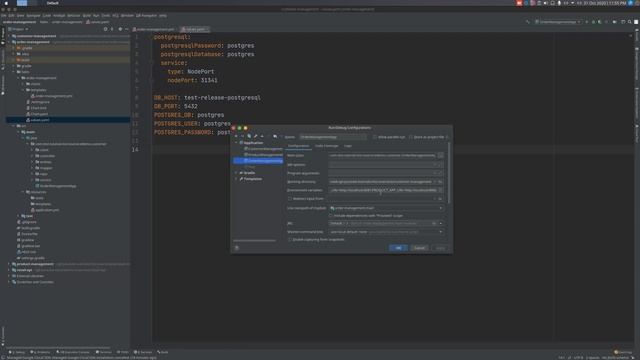Open the Run menu
Image resolution: width=640 pixels, height=360 pixels.
tap(96, 16)
